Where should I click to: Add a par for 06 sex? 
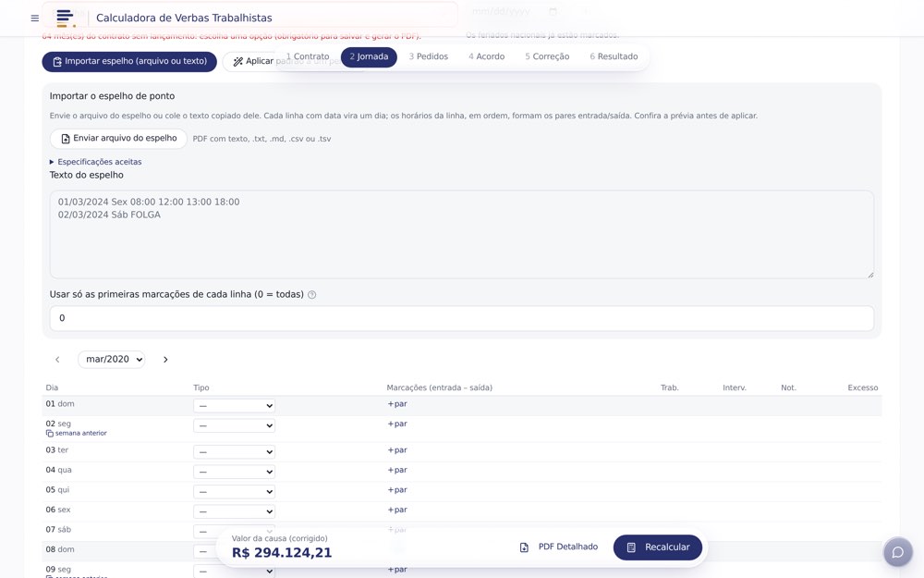[x=397, y=510]
